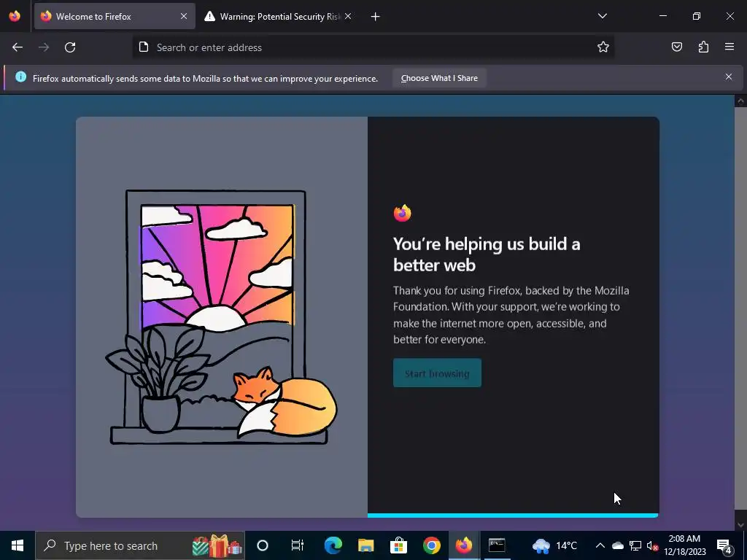This screenshot has height=560, width=747.
Task: Open network status tray icon
Action: coord(635,545)
